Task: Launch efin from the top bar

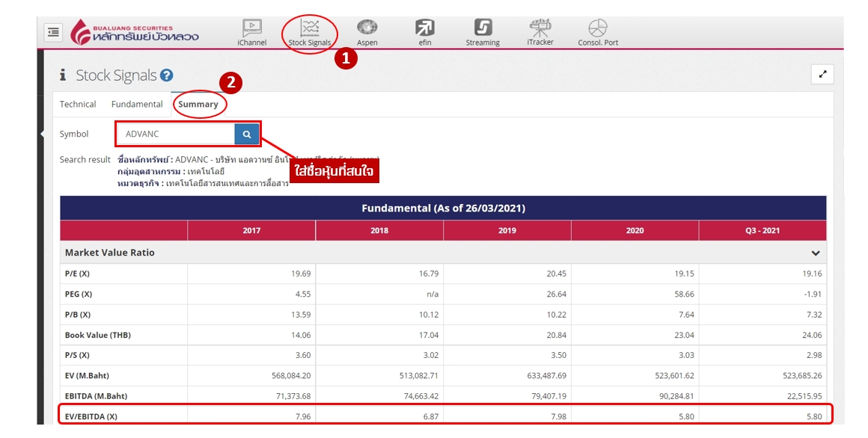Action: 424,33
